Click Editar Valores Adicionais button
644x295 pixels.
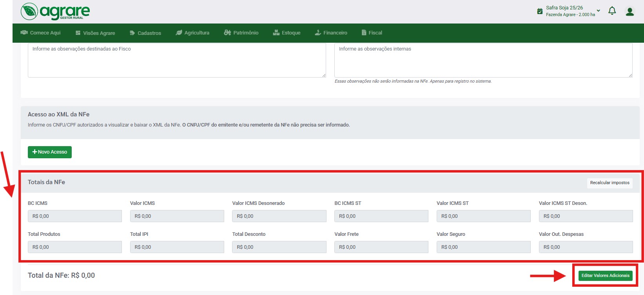pyautogui.click(x=605, y=276)
